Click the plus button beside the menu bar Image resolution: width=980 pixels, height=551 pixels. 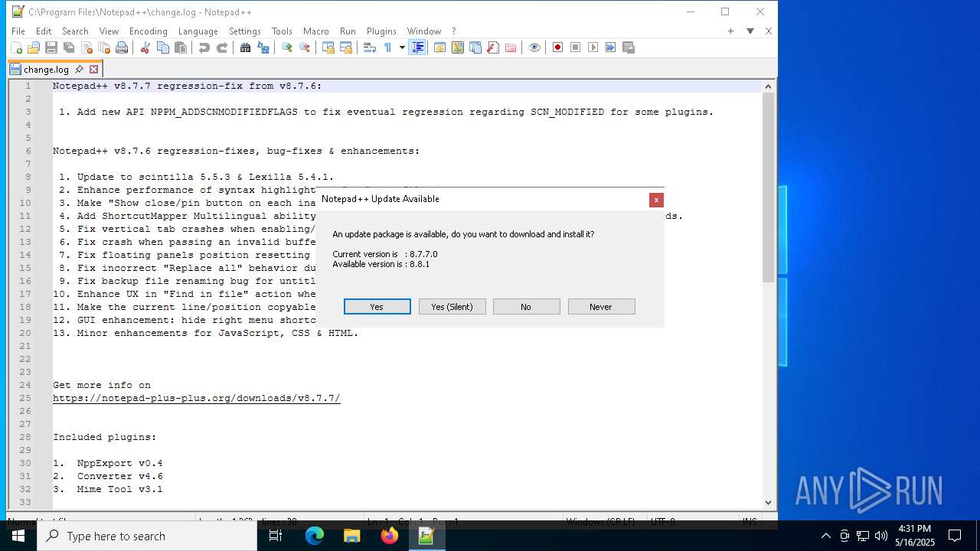pyautogui.click(x=731, y=31)
